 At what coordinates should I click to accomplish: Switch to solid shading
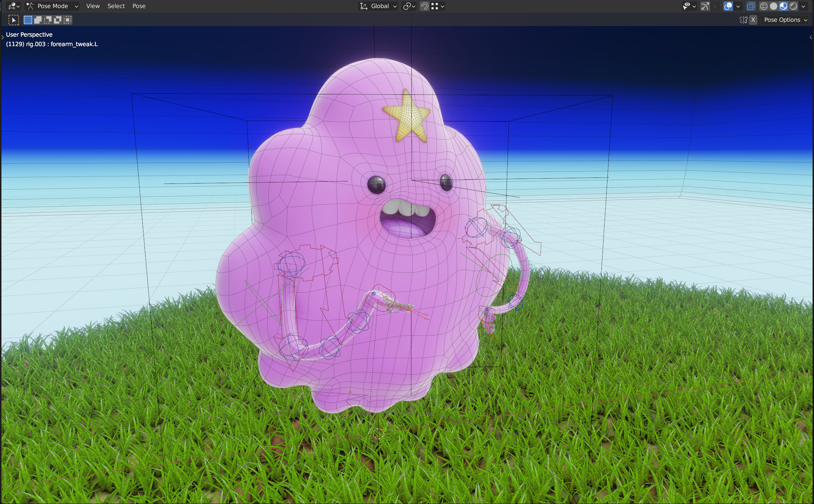[x=773, y=6]
